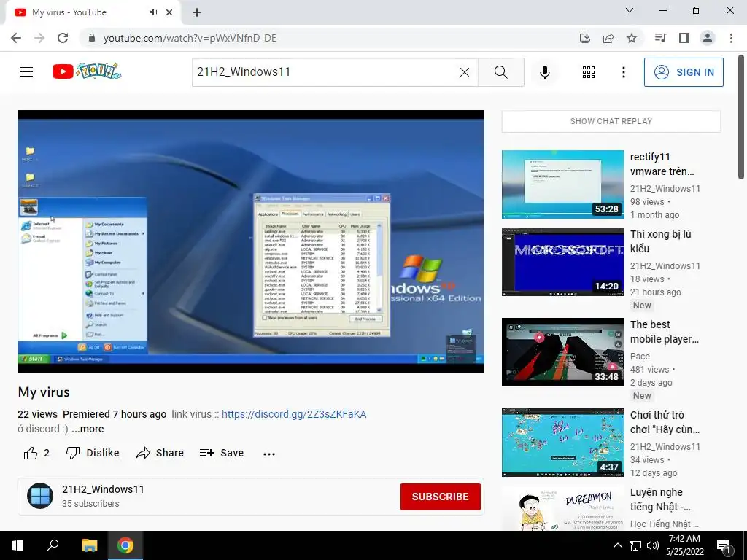
Task: Open more actions ellipsis under video
Action: pos(268,454)
